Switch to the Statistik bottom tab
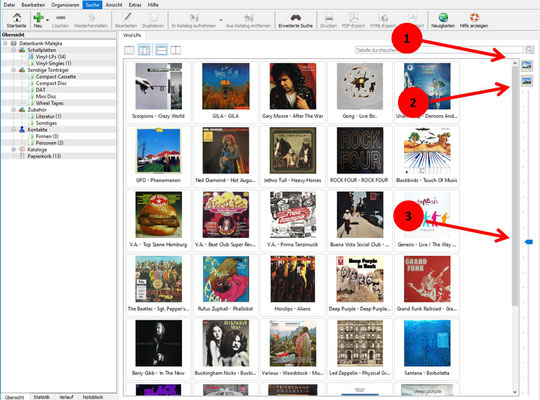Viewport: 540px width, 400px height. (x=42, y=397)
